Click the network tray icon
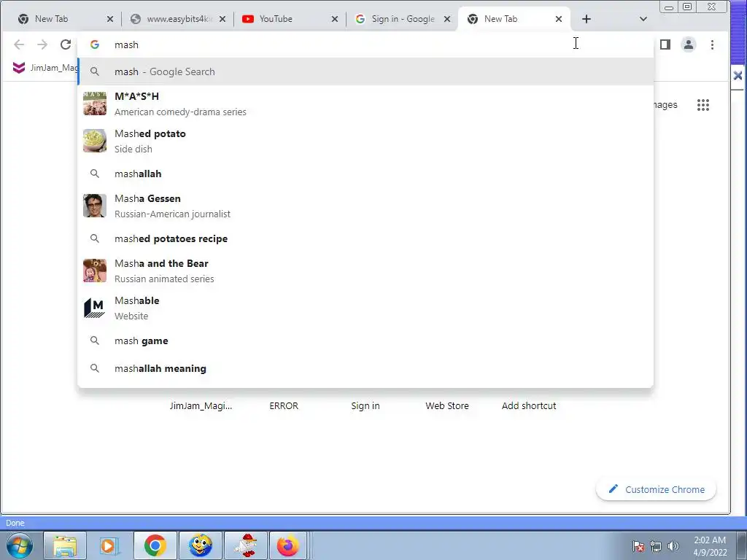Viewport: 747px width, 560px height. [x=656, y=546]
